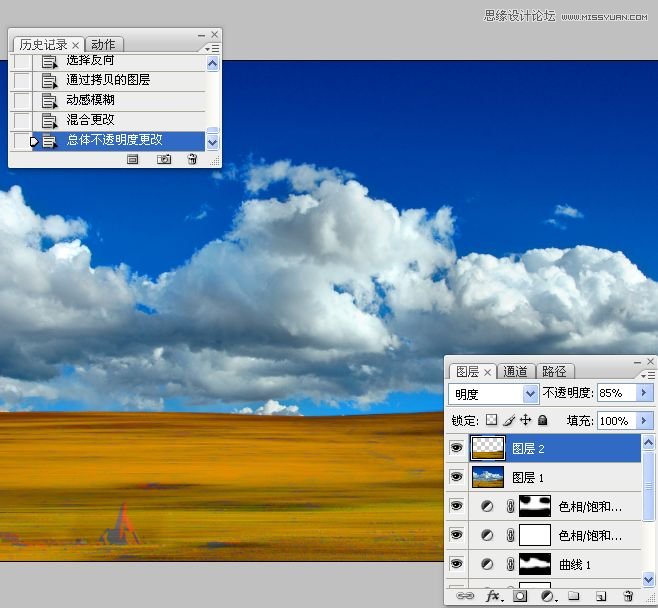This screenshot has width=658, height=608.
Task: Click state icon of 混合更改 history row
Action: pyautogui.click(x=49, y=120)
